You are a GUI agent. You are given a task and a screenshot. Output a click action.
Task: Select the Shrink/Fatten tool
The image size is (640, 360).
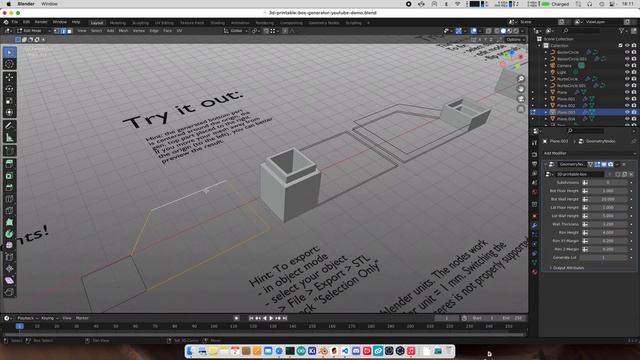point(9,269)
